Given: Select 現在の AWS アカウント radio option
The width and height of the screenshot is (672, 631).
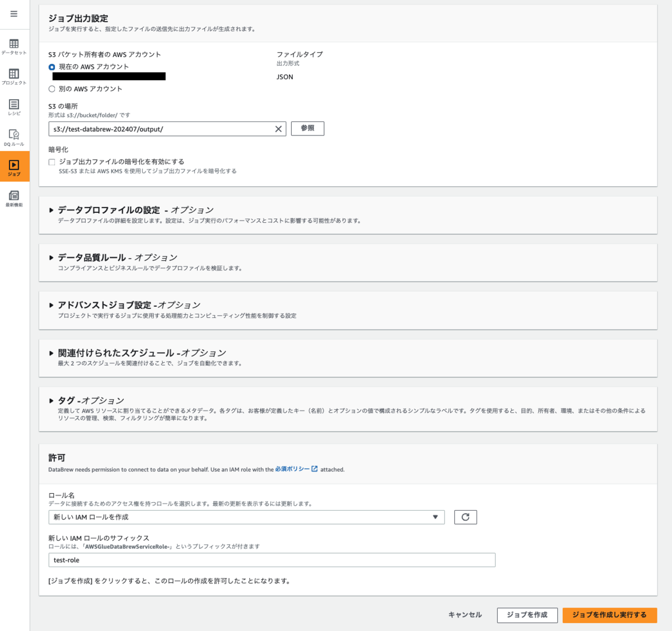Looking at the screenshot, I should (x=52, y=67).
